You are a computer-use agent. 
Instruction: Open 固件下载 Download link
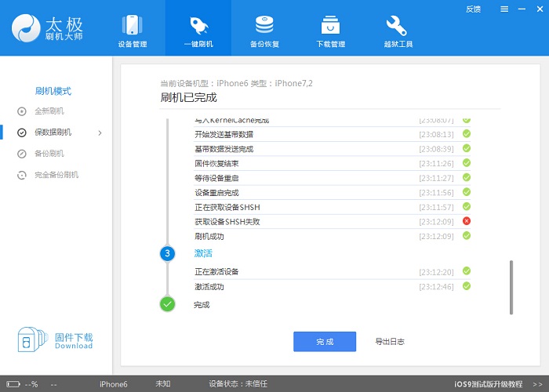click(x=74, y=341)
